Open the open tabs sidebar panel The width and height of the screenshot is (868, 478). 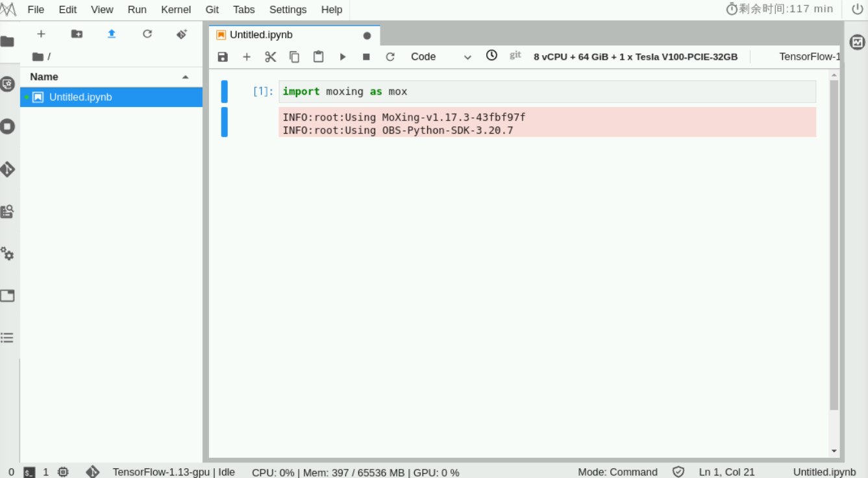7,296
